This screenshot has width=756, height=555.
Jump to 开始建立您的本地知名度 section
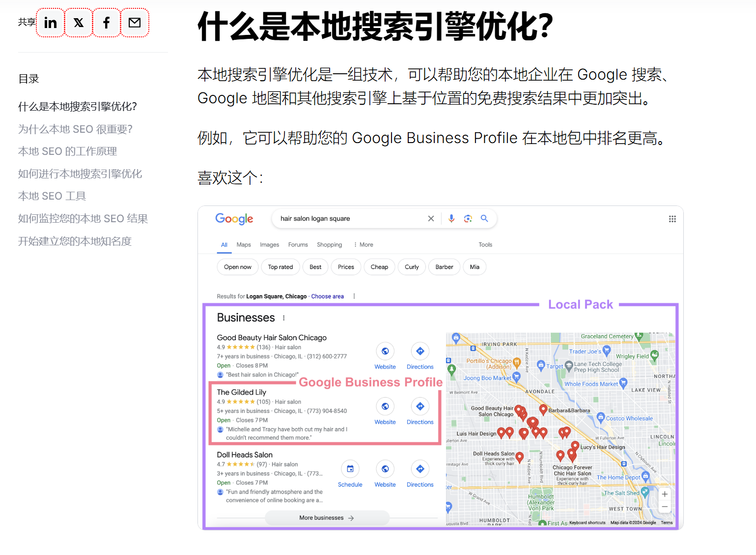[75, 241]
